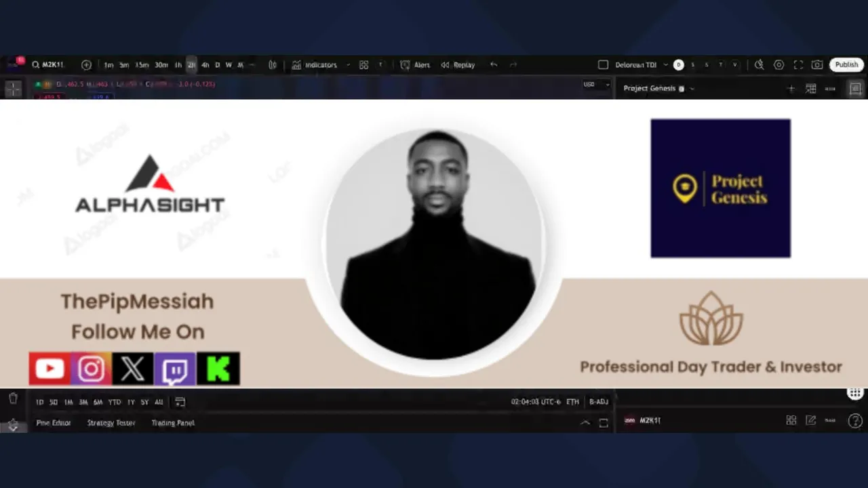The image size is (868, 488).
Task: Maximize the bottom panel
Action: tap(604, 423)
